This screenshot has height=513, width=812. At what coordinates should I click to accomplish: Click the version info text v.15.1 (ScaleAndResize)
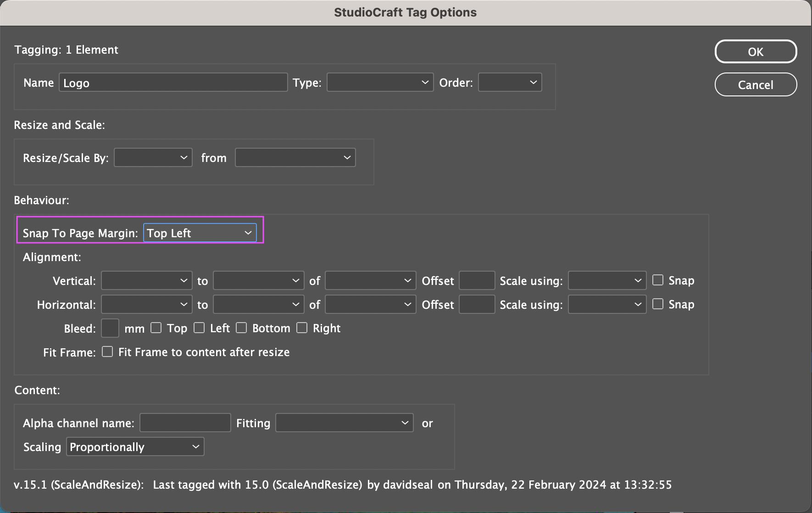(x=79, y=485)
